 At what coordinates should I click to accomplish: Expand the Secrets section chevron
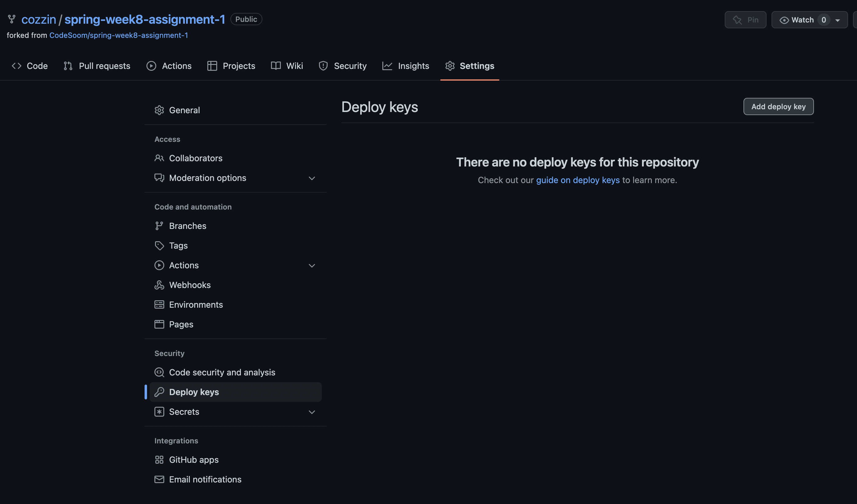pyautogui.click(x=312, y=412)
